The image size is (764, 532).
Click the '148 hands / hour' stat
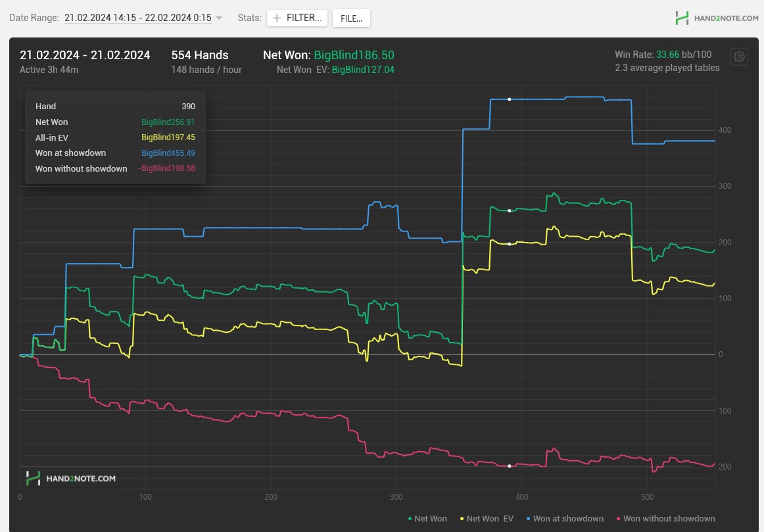[x=206, y=70]
